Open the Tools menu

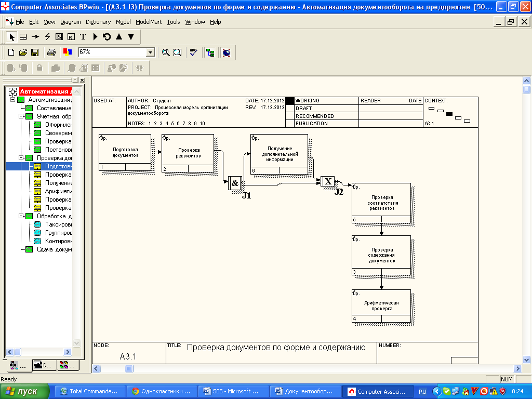[174, 22]
